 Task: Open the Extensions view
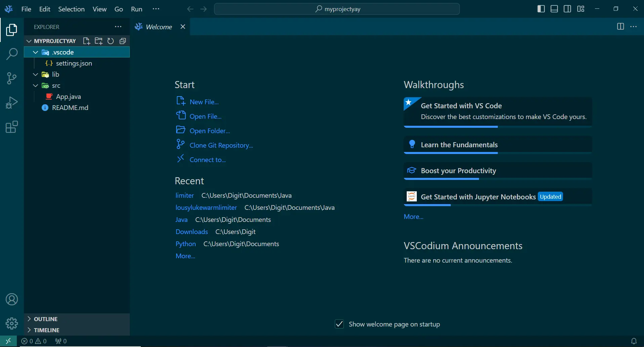pos(12,127)
